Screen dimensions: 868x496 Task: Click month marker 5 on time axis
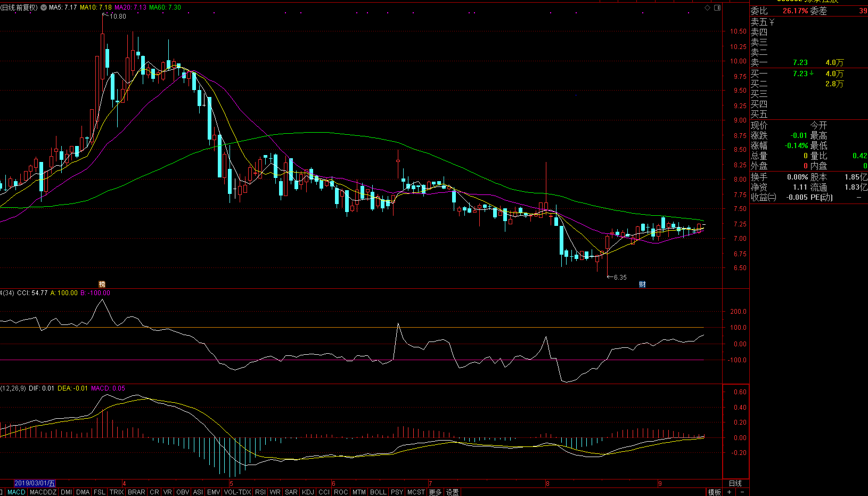(x=231, y=484)
